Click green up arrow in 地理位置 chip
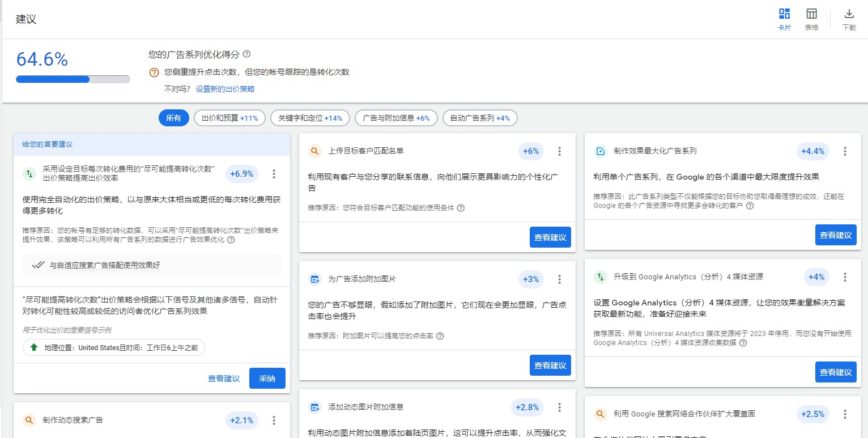The height and width of the screenshot is (438, 868). point(33,347)
